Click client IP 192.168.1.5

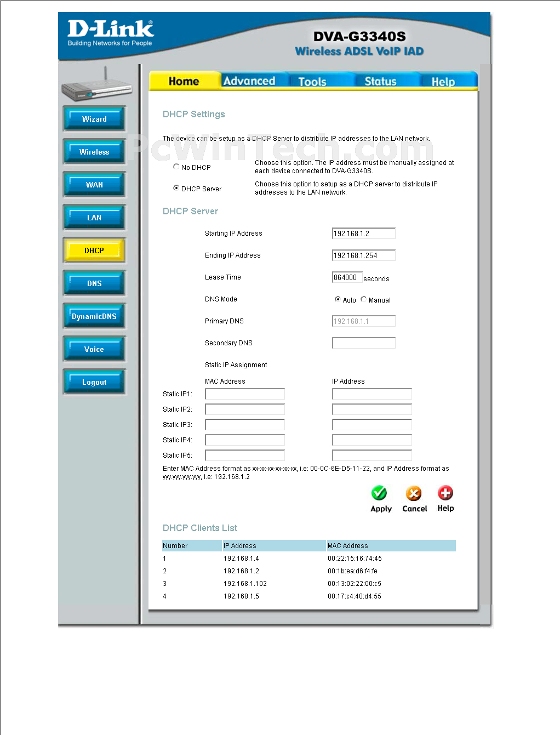click(241, 596)
